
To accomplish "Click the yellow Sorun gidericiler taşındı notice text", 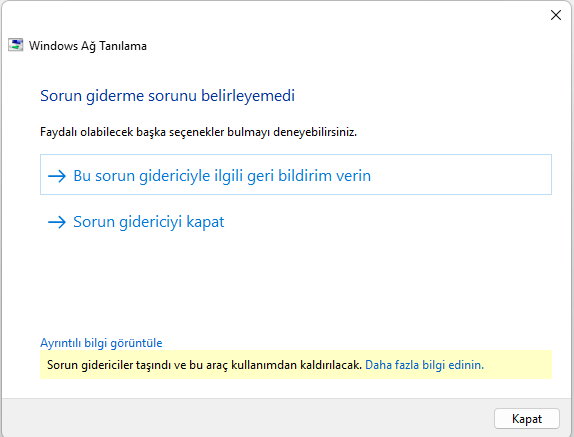I will 204,365.
